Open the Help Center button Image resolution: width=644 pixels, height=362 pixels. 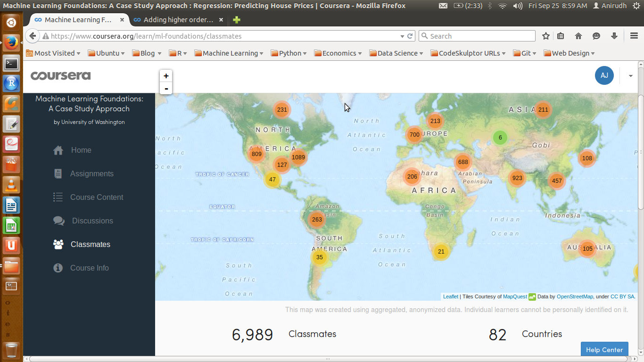coord(604,349)
